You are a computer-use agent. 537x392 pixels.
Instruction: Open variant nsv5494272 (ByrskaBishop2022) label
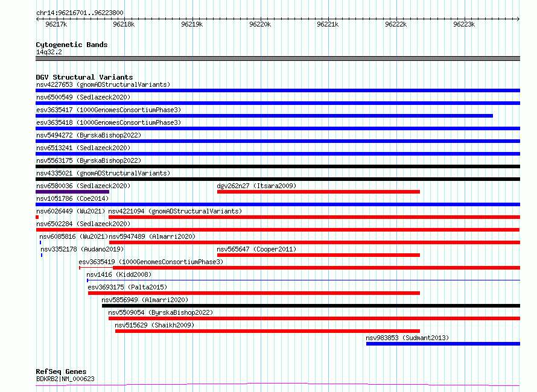click(x=89, y=135)
